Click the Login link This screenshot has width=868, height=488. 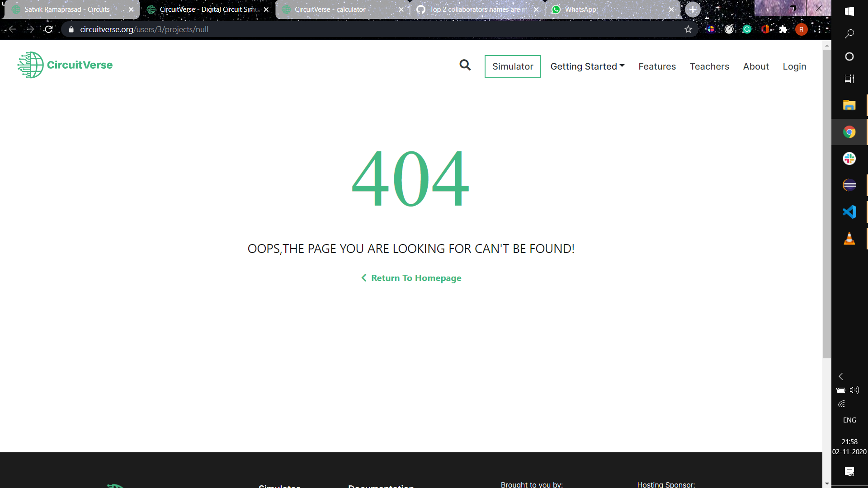794,66
